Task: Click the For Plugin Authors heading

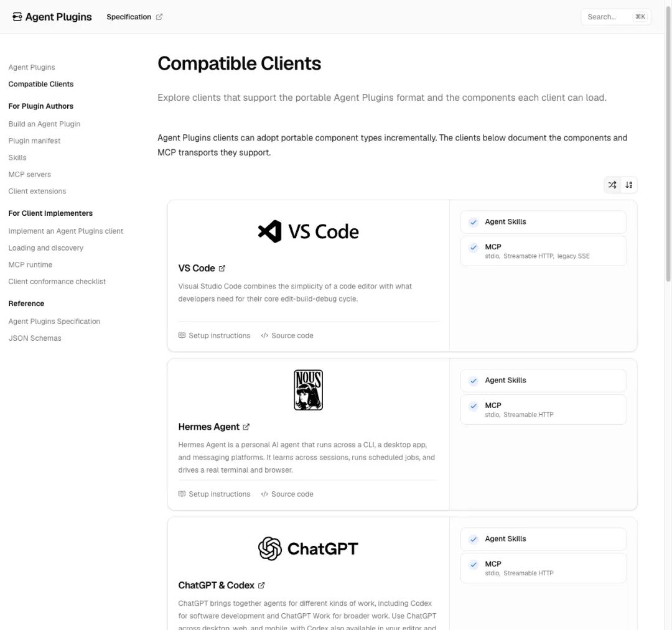Action: pos(40,106)
